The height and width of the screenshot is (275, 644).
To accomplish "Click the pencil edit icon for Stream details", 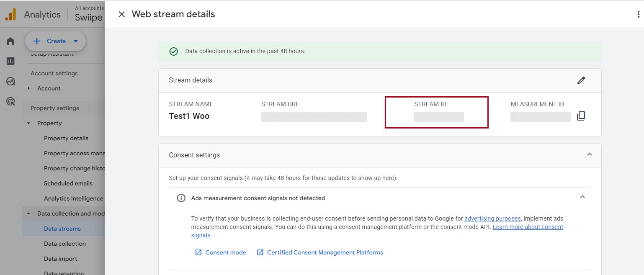I will (x=581, y=80).
